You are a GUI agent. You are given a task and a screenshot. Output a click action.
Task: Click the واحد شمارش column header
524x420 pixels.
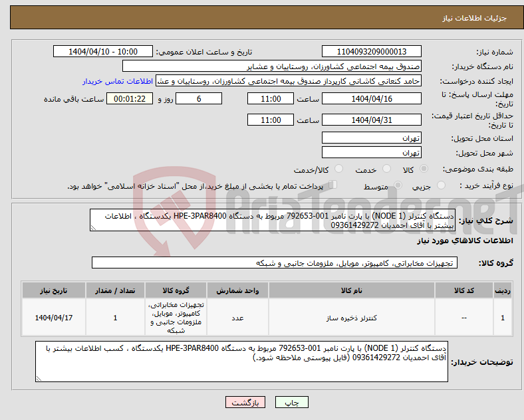click(237, 290)
